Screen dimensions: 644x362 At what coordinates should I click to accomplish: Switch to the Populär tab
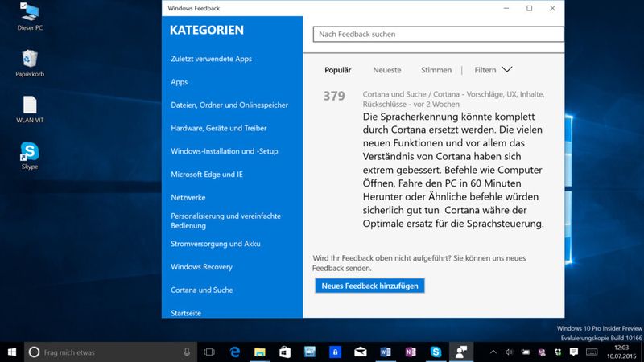click(x=337, y=70)
